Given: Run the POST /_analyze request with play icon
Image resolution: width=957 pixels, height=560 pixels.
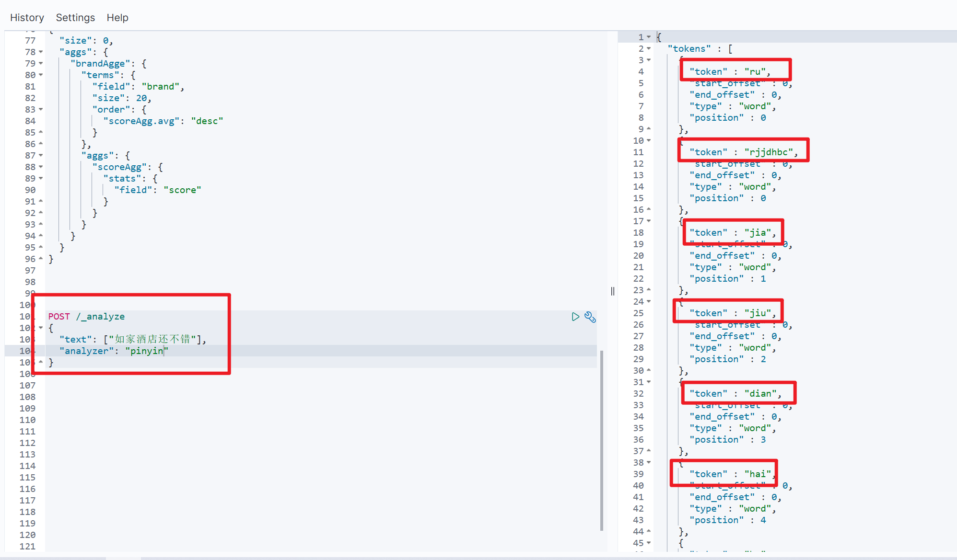Looking at the screenshot, I should tap(575, 317).
